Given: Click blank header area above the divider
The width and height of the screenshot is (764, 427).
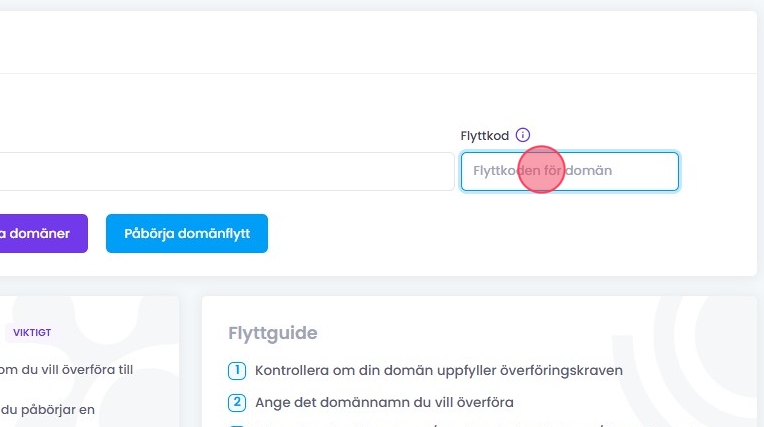Looking at the screenshot, I should click(x=380, y=42).
